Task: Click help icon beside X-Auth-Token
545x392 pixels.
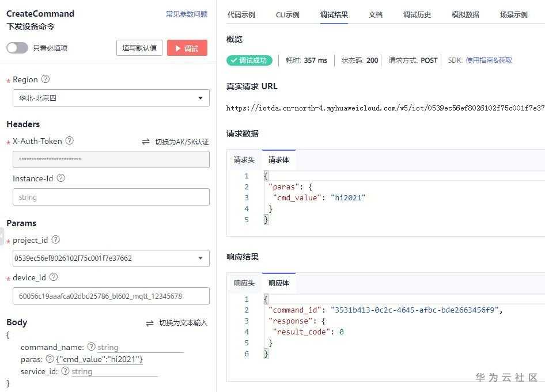Action: click(x=70, y=140)
